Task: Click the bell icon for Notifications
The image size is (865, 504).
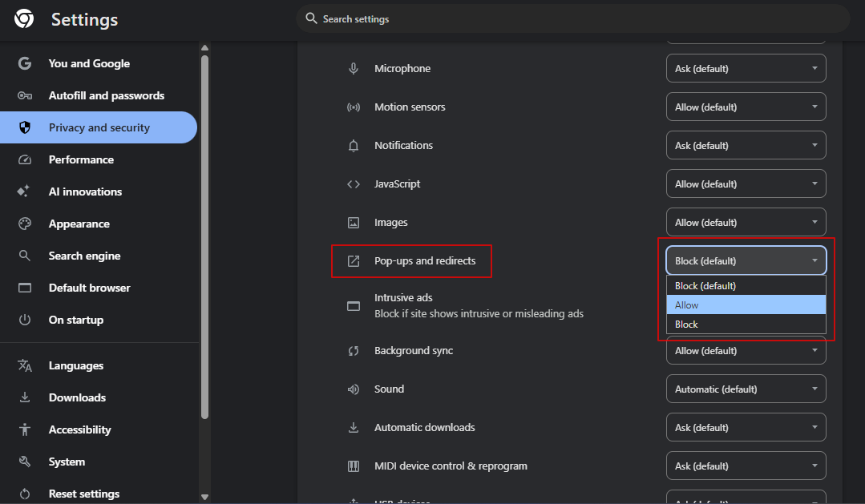Action: point(353,146)
